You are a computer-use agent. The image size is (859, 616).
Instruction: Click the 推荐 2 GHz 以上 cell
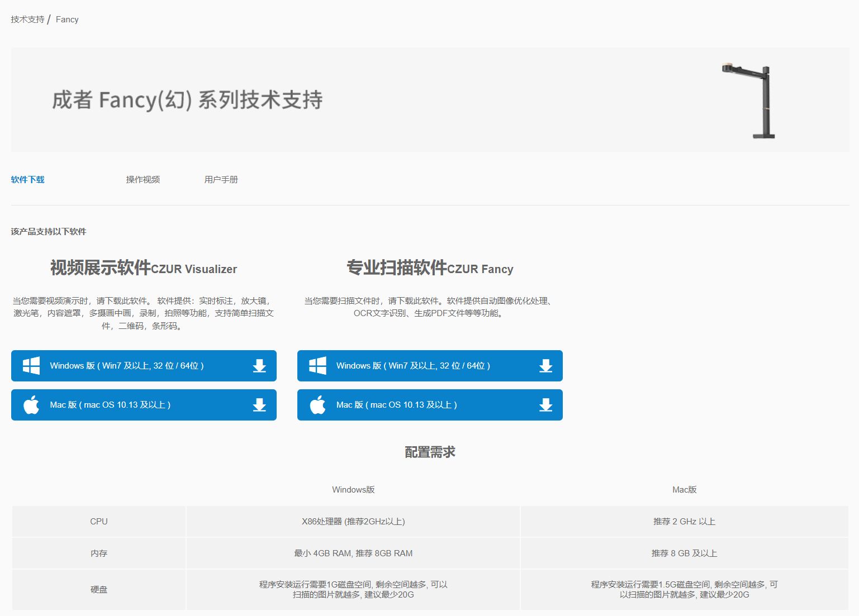[x=685, y=521]
